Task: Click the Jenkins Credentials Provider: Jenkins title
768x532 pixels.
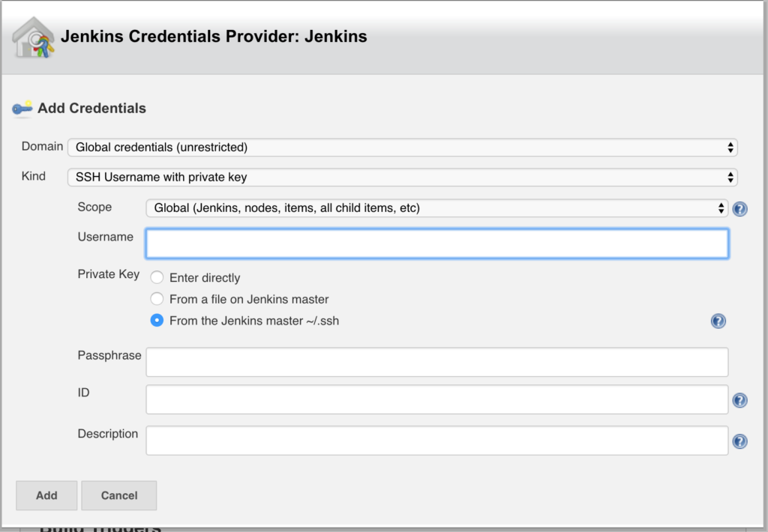Action: pos(214,36)
